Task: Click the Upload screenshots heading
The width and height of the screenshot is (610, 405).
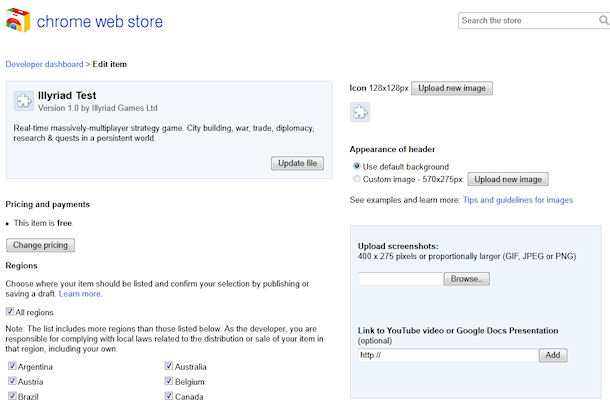Action: click(398, 246)
